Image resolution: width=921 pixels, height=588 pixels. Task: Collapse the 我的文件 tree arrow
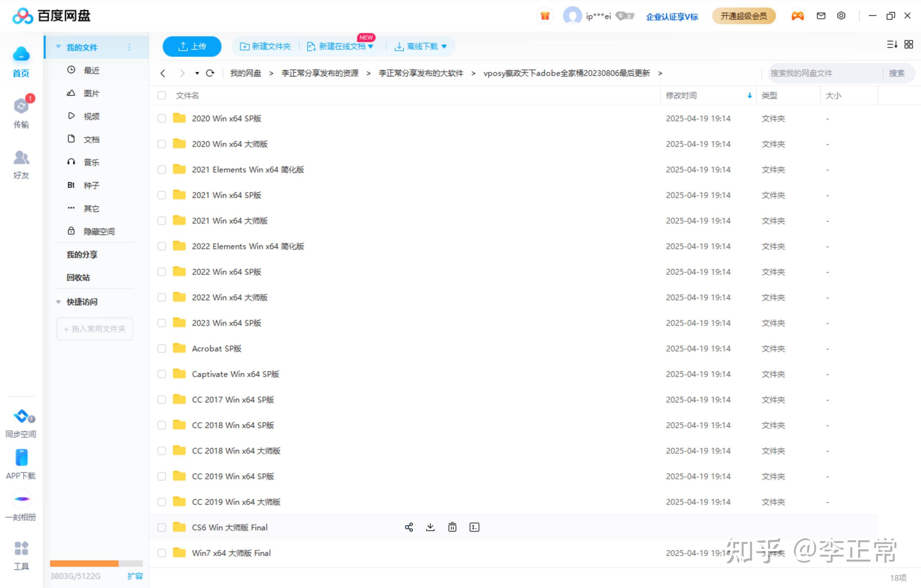(x=59, y=47)
